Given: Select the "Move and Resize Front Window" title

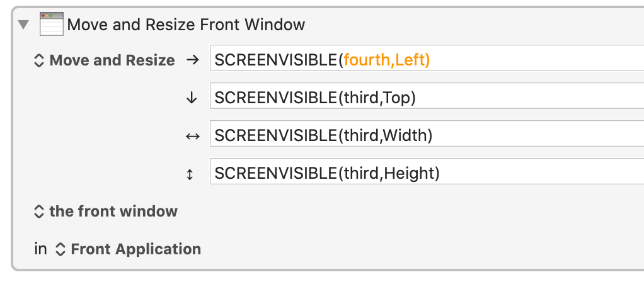Looking at the screenshot, I should pos(186,25).
